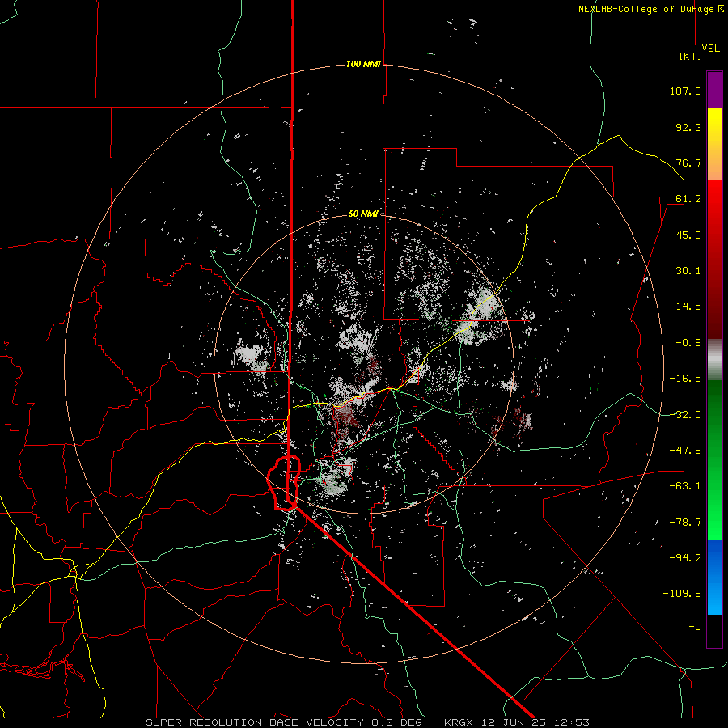
Task: Click the 107.8 legend value
Action: [685, 91]
